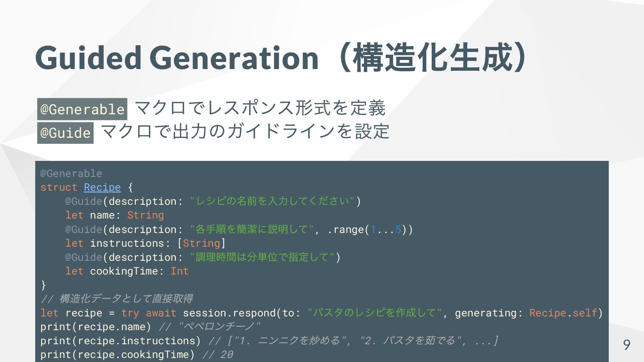The height and width of the screenshot is (362, 644).
Task: Click print(recipe.name) line
Action: [x=96, y=327]
